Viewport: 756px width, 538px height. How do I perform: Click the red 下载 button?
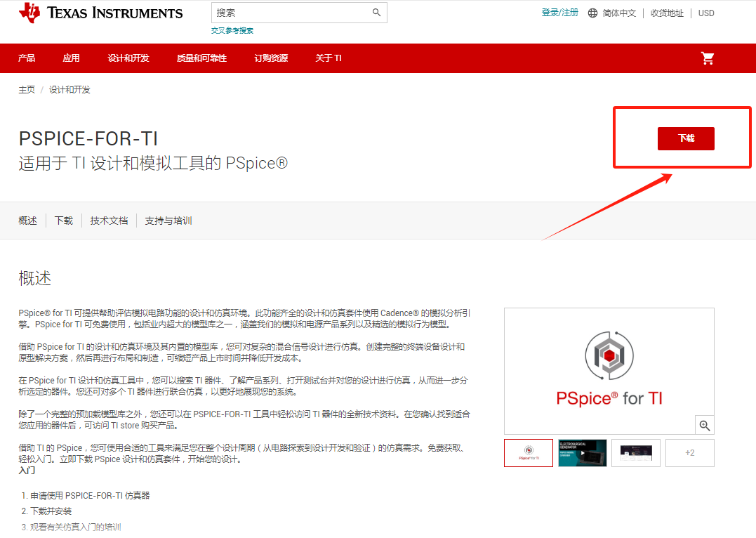[686, 138]
